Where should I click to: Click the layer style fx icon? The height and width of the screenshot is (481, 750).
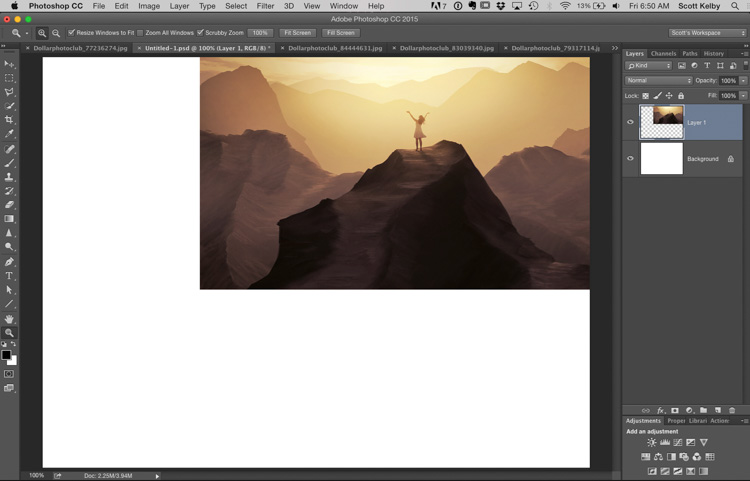tap(660, 410)
